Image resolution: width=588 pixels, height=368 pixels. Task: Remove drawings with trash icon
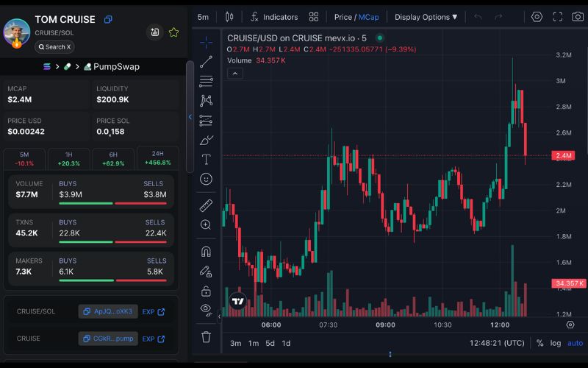pos(206,336)
